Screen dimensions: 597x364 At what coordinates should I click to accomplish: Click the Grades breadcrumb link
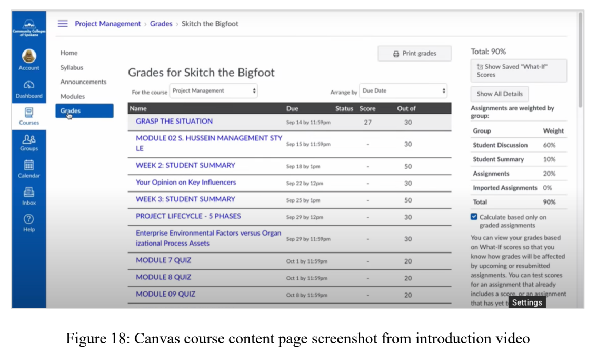(x=161, y=24)
